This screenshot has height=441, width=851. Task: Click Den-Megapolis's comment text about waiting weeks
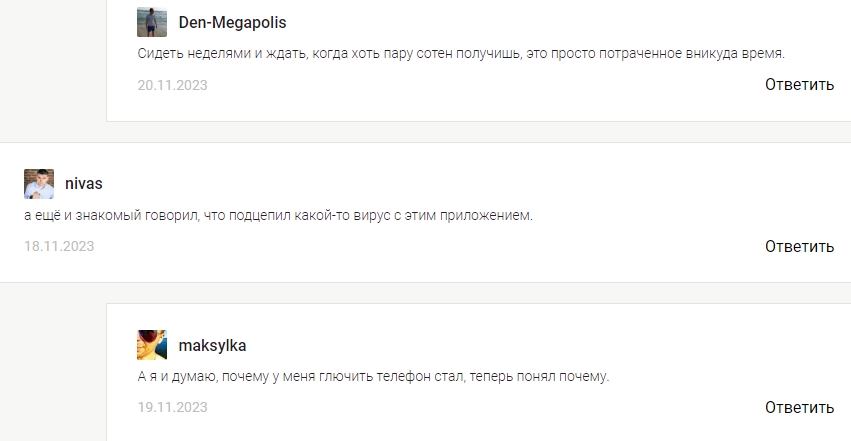tap(461, 53)
